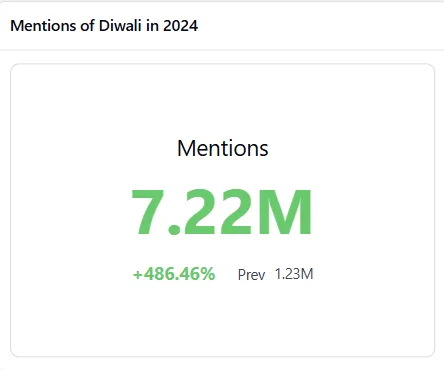
Task: Click the word in before 2024
Action: pos(152,26)
